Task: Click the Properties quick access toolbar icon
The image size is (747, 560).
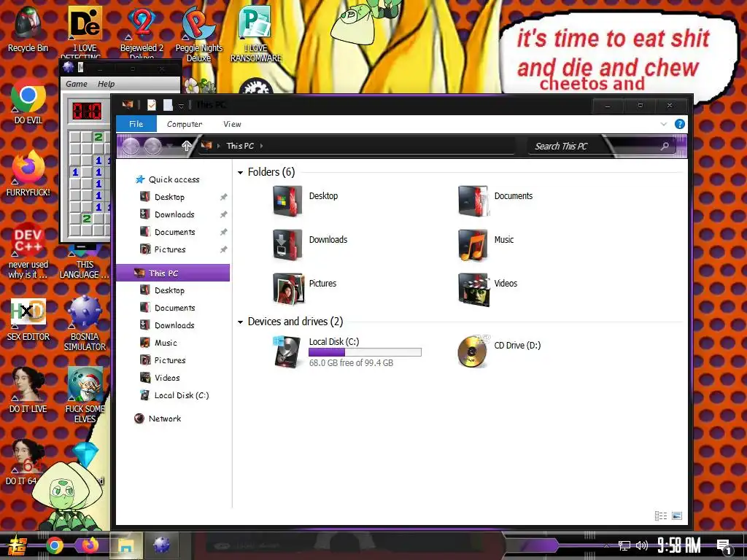Action: [x=152, y=105]
